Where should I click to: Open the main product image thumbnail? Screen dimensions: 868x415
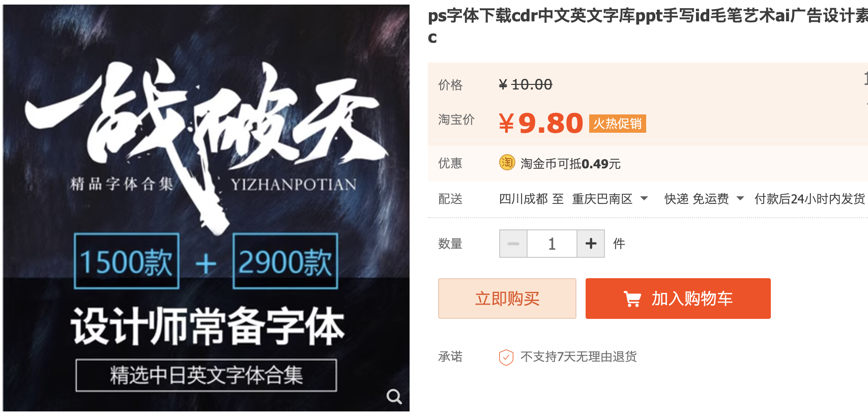pos(206,208)
